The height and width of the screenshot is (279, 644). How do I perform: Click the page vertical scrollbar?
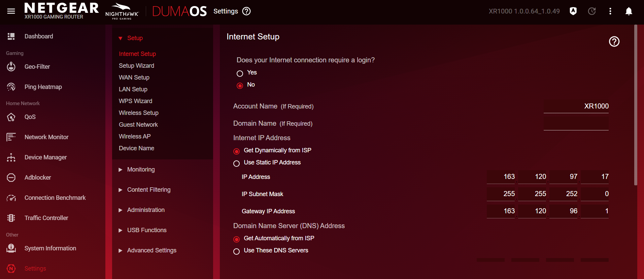635,104
